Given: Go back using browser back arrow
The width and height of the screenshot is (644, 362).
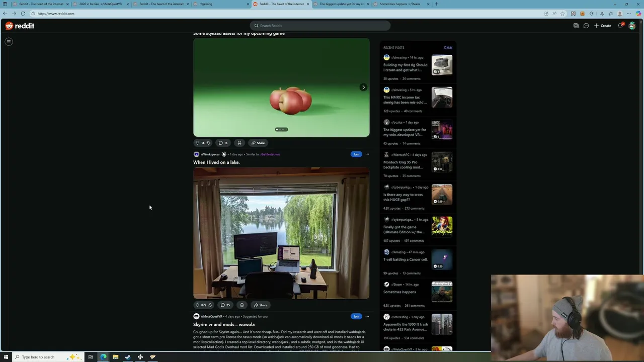Looking at the screenshot, I should point(5,14).
